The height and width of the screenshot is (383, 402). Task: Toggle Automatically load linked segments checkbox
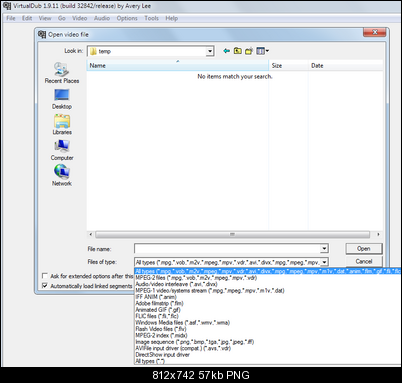(x=45, y=286)
